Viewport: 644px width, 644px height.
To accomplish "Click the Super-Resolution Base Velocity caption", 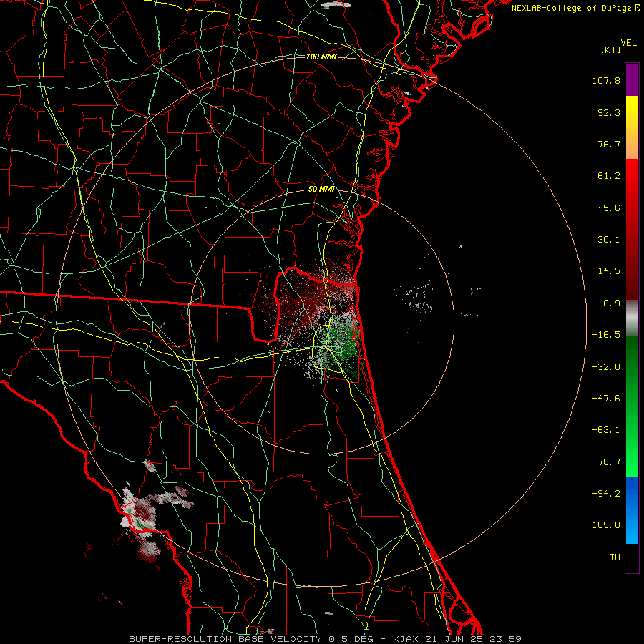I will pos(326,639).
